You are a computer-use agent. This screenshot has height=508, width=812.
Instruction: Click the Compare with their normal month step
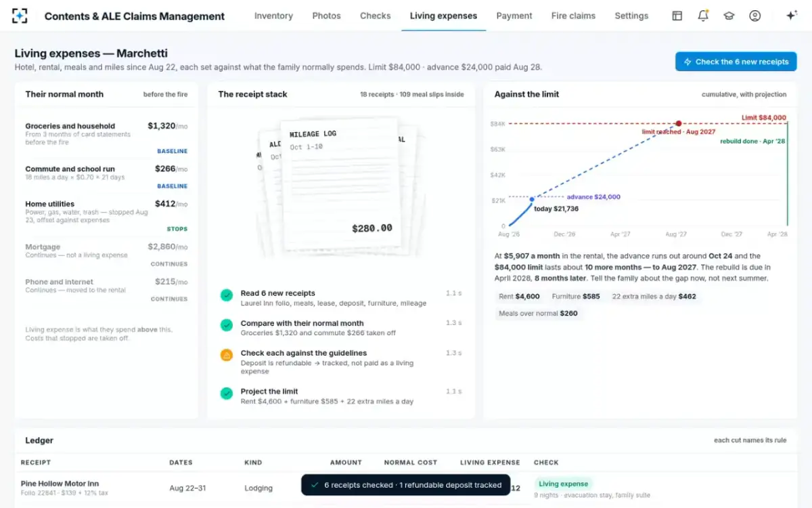pos(341,328)
